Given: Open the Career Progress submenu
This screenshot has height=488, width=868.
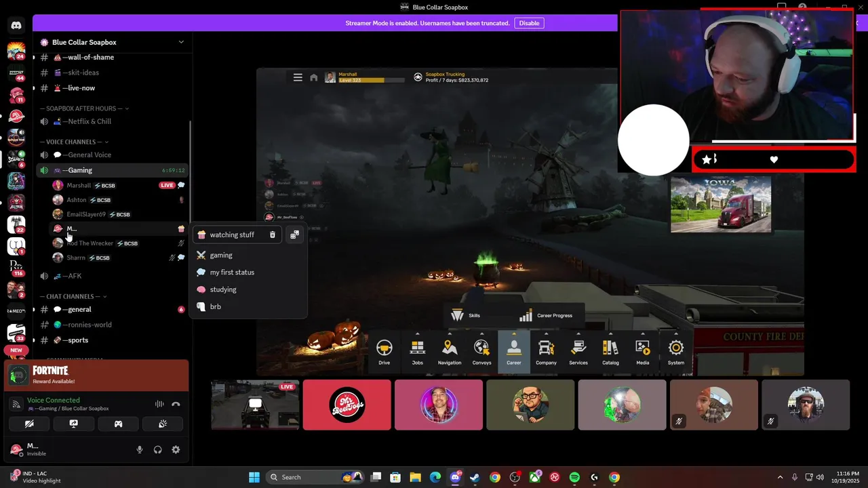Looking at the screenshot, I should (546, 315).
